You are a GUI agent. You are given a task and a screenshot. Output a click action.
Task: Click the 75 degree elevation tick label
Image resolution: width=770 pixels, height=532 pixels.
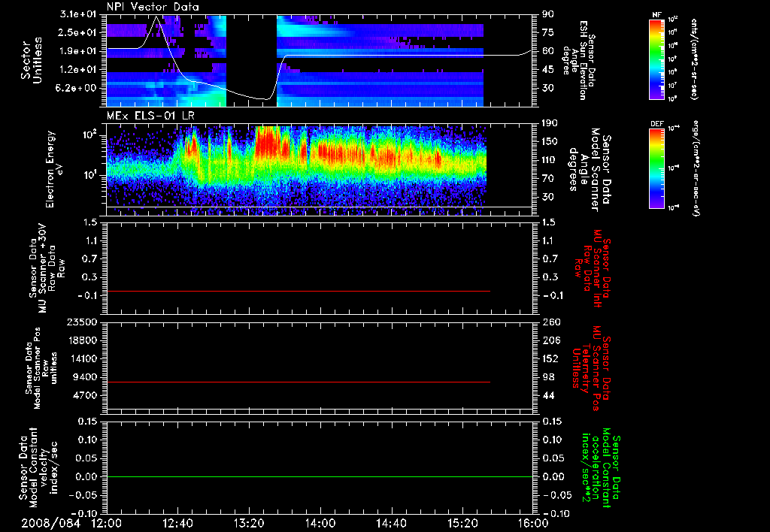(548, 32)
